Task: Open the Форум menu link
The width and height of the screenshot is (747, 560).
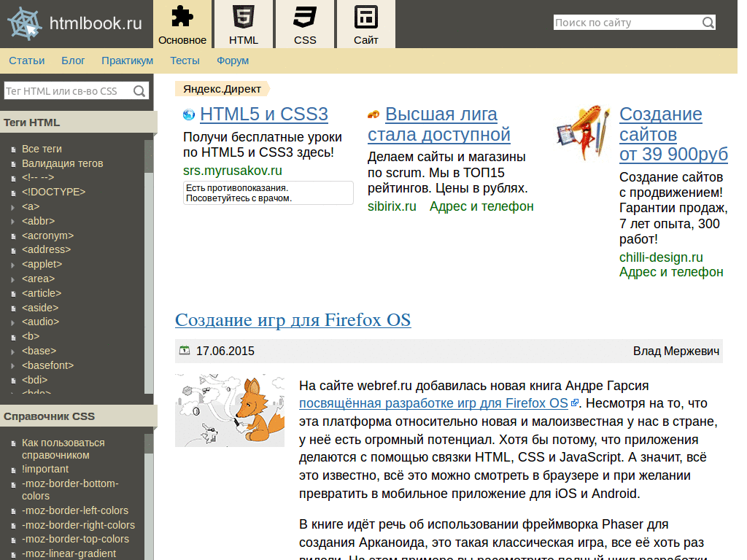Action: coord(233,61)
